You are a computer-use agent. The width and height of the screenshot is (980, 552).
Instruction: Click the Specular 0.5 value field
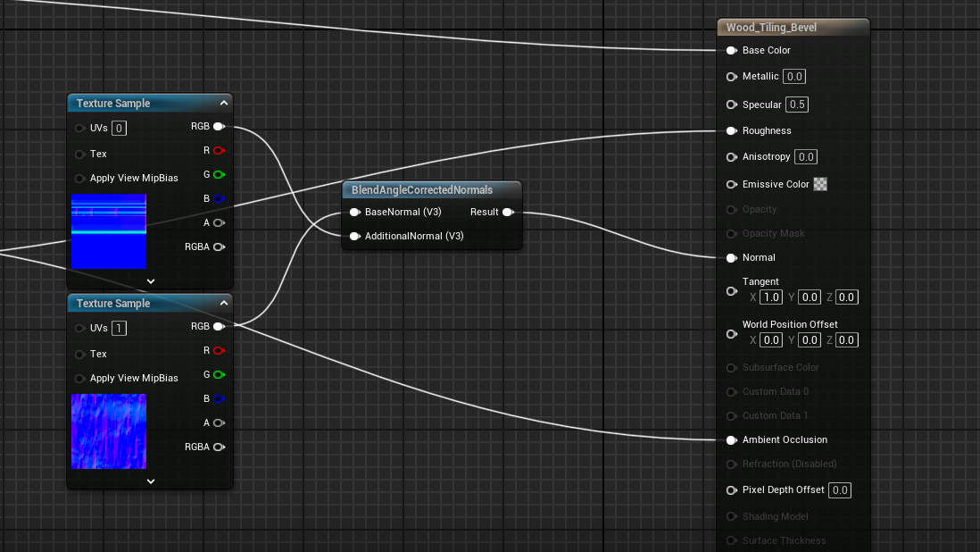pos(797,105)
